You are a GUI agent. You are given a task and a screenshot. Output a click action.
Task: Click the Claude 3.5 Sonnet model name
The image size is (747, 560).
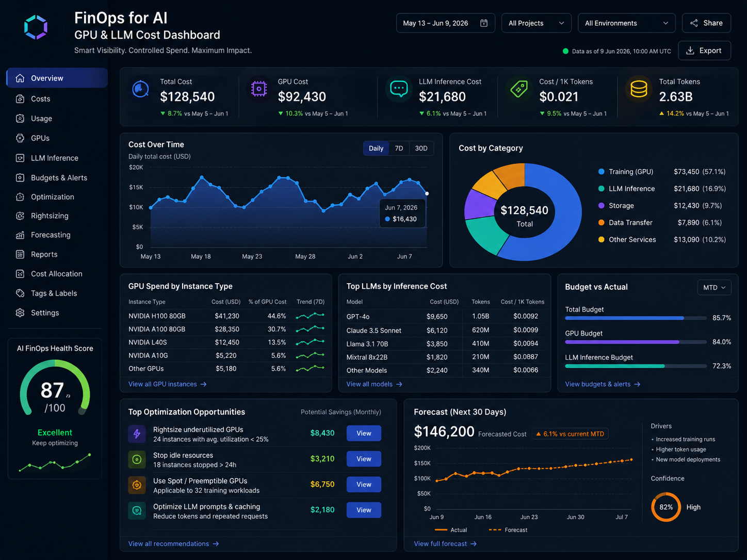374,331
